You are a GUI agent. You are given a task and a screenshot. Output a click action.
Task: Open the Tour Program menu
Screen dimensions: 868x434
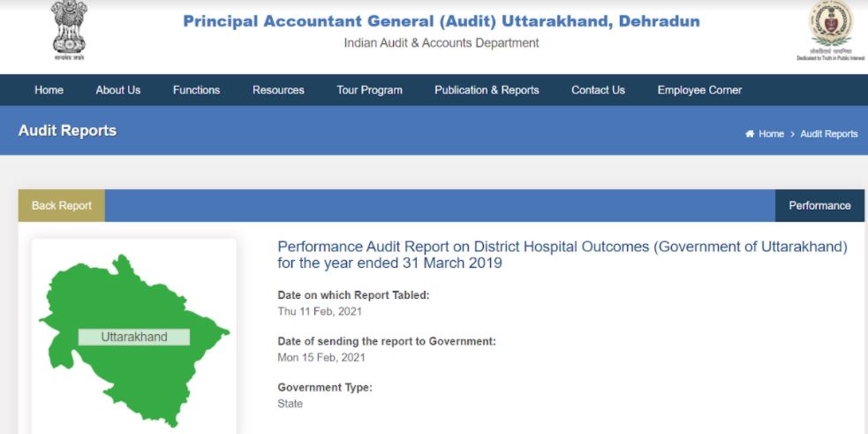[369, 90]
